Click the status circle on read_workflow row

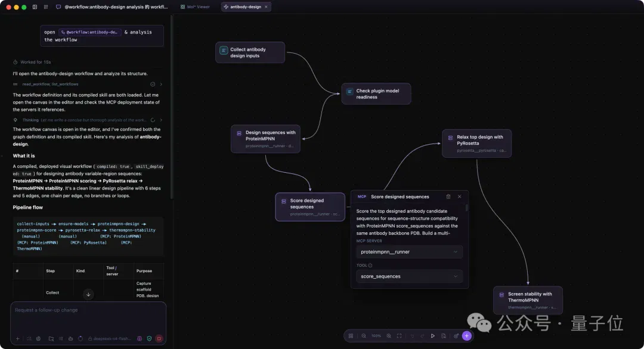click(x=153, y=84)
